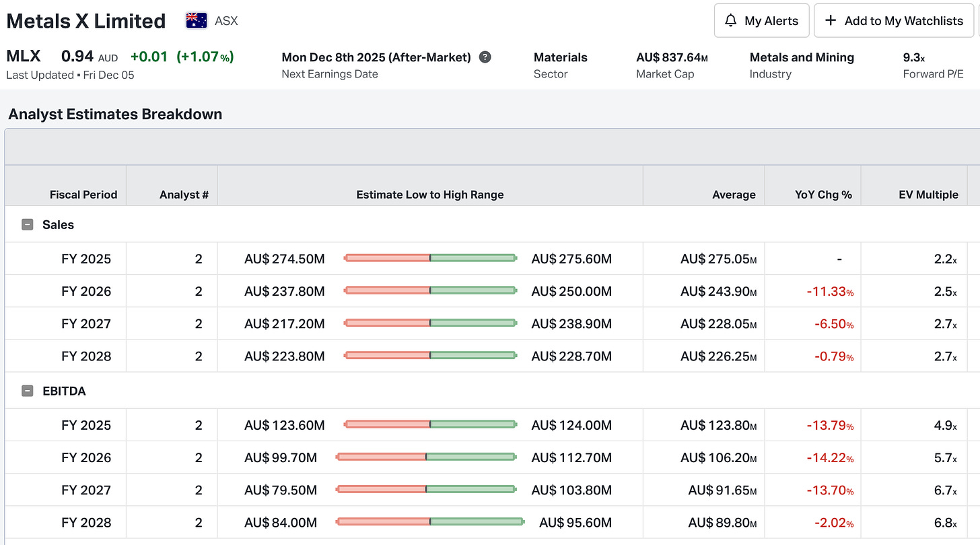Open the Metals and Mining industry link
The width and height of the screenshot is (980, 545).
pyautogui.click(x=802, y=58)
